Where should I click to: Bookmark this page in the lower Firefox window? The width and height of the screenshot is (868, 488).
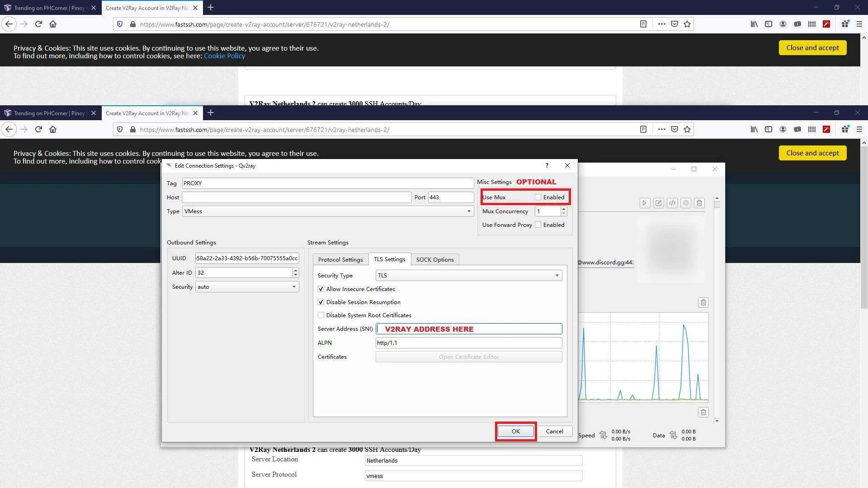coord(687,130)
